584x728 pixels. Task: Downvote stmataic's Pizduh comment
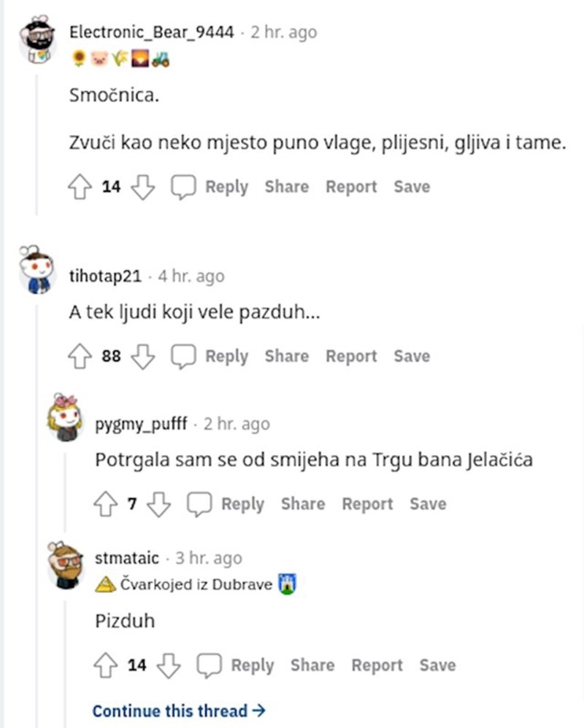[169, 665]
